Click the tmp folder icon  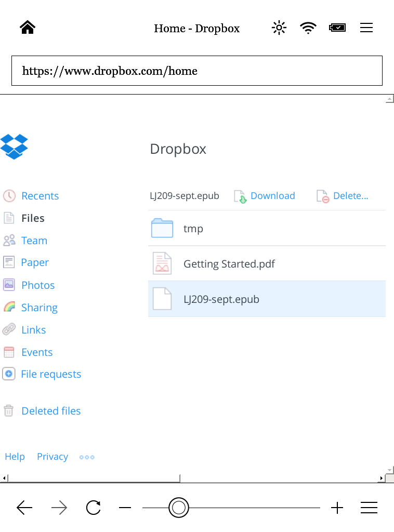[x=162, y=228]
